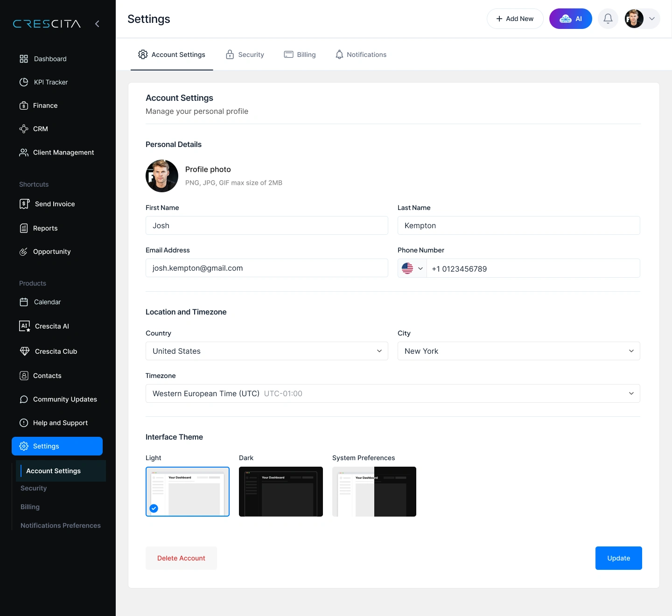Click inside the Email Address field

pos(266,268)
